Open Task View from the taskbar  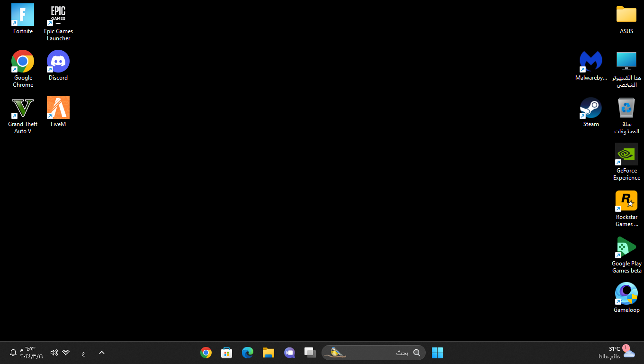(x=310, y=353)
